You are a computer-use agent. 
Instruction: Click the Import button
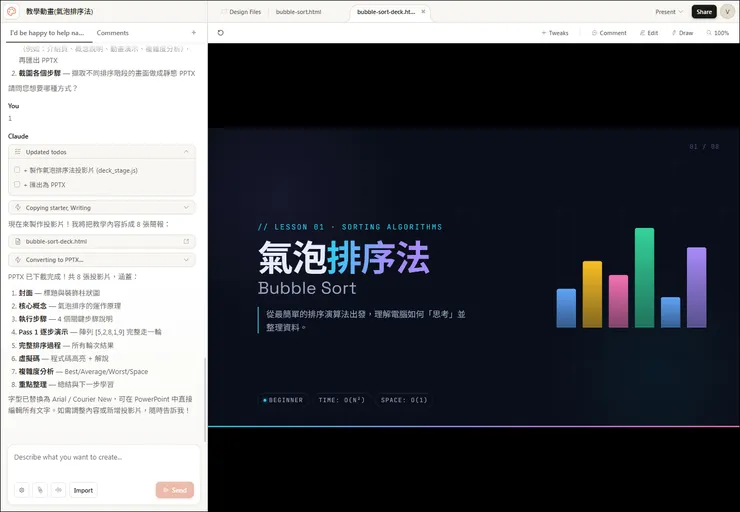[x=83, y=490]
